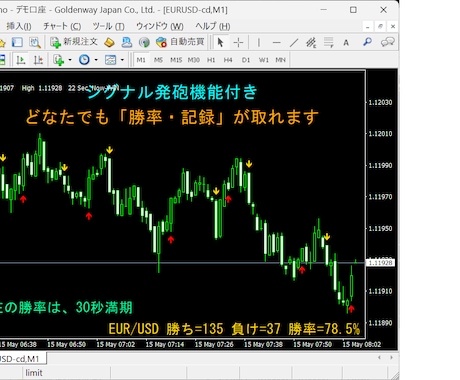Open MetaEditor yellow book icon
The image size is (460, 380).
109,42
